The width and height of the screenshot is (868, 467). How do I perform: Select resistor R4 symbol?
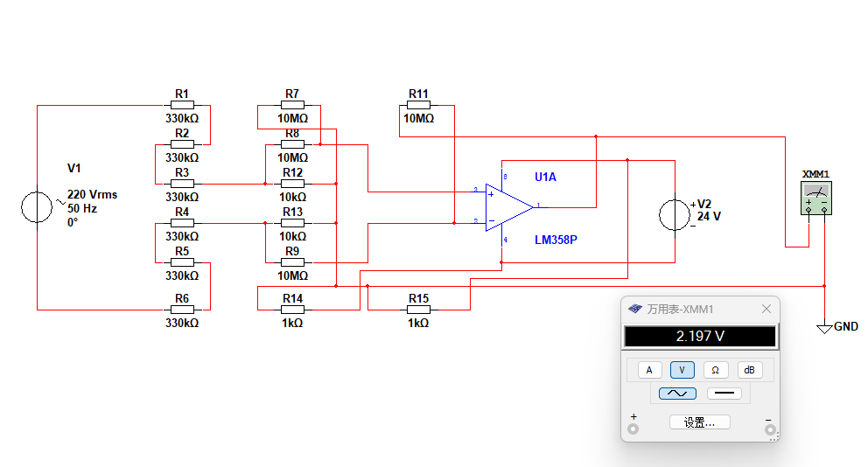[182, 223]
